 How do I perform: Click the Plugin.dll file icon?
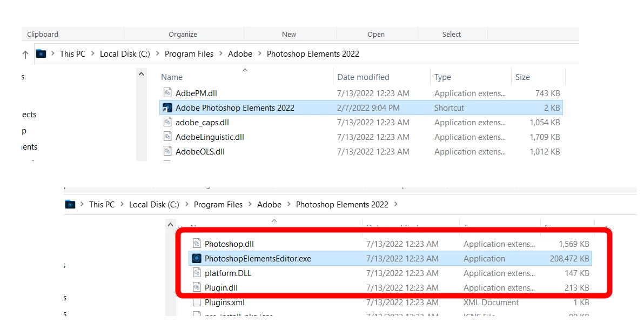197,287
